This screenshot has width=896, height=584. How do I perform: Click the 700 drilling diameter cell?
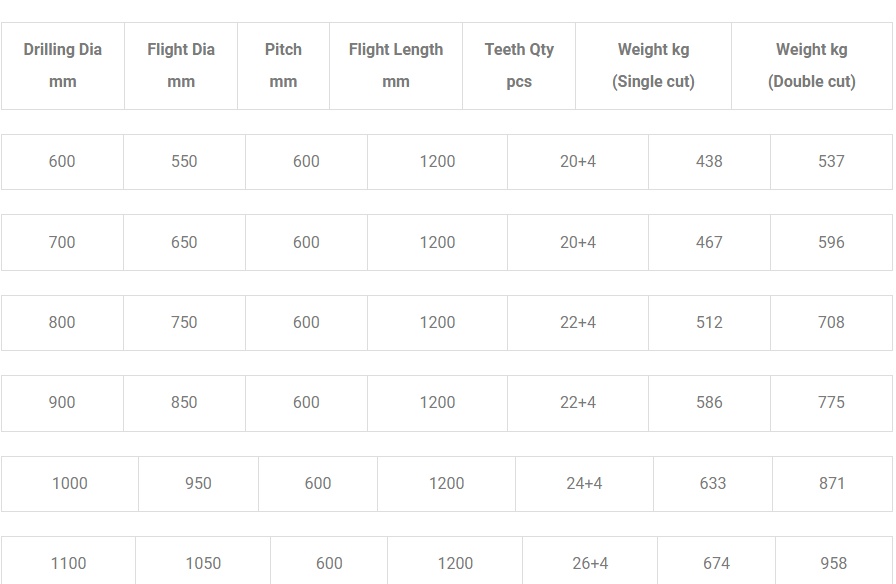coord(62,242)
